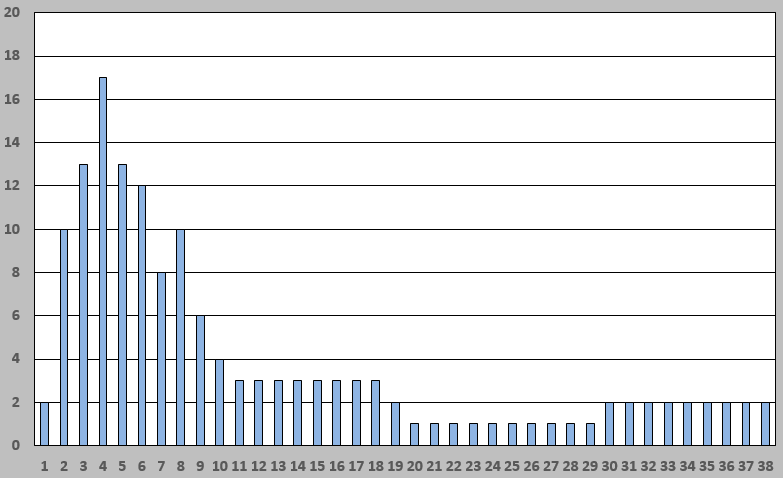Select the bar above x-axis label 1

[x=44, y=423]
